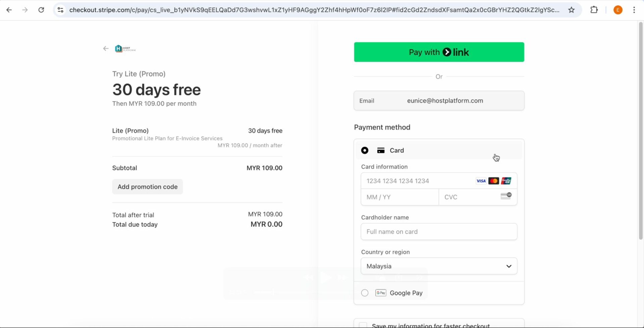This screenshot has width=644, height=328.
Task: Click the Pay with link button
Action: coord(439,52)
